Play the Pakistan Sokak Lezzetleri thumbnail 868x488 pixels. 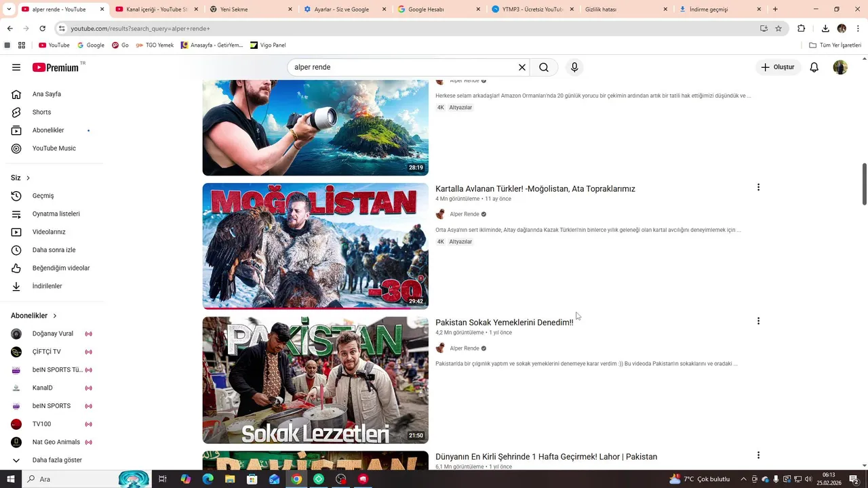tap(315, 380)
